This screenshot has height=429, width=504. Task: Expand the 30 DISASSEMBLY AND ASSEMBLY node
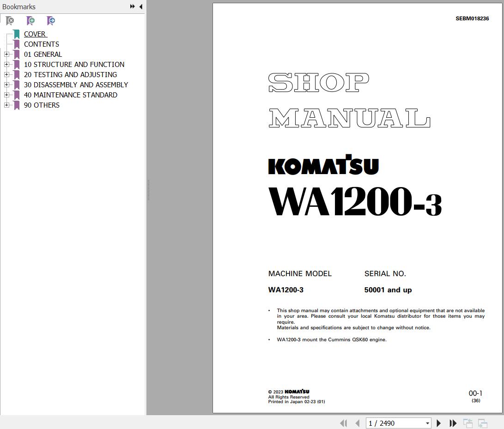click(6, 85)
